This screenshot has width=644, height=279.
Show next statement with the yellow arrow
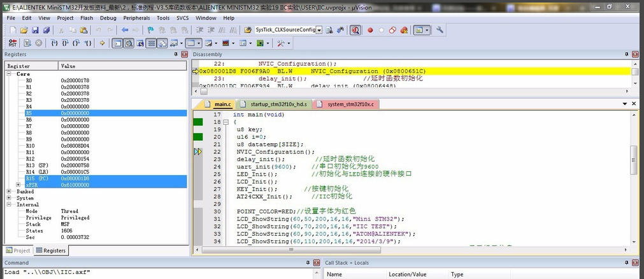pos(102,43)
